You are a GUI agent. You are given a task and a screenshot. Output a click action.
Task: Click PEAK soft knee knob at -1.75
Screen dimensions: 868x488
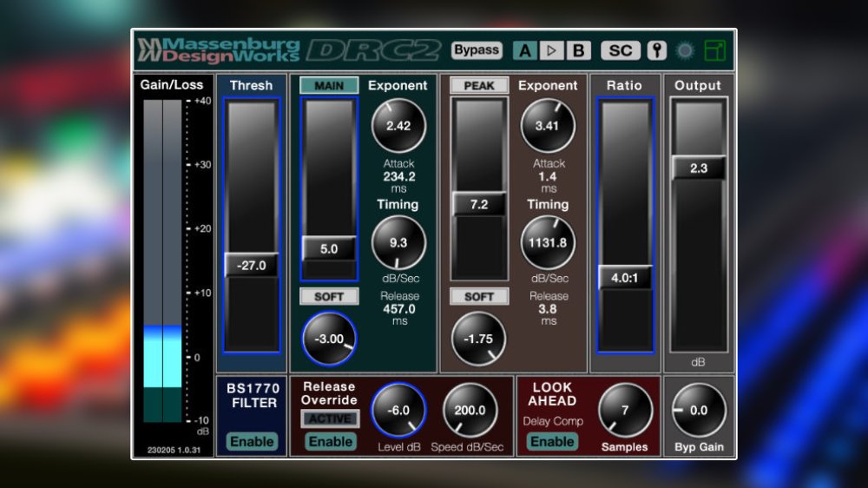(x=478, y=339)
